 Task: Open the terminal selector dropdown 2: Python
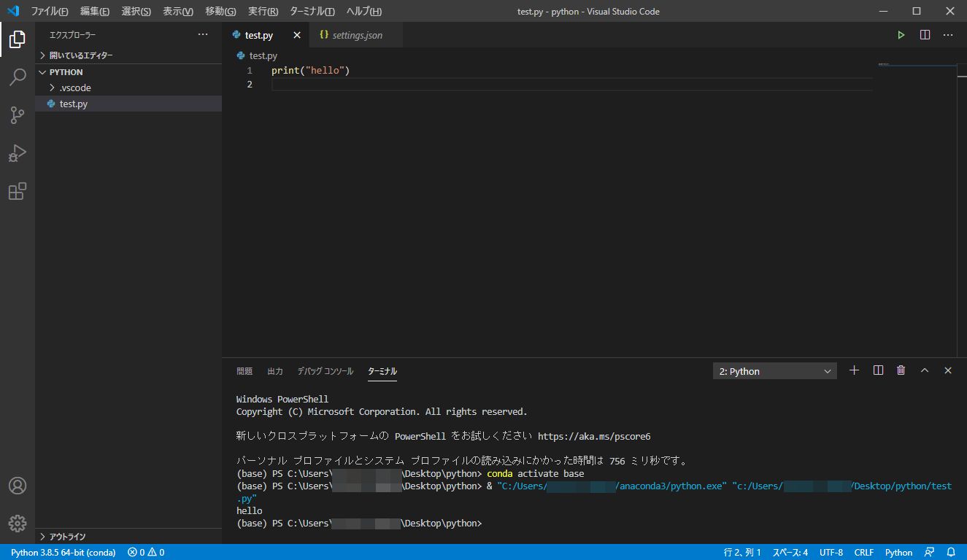[774, 371]
